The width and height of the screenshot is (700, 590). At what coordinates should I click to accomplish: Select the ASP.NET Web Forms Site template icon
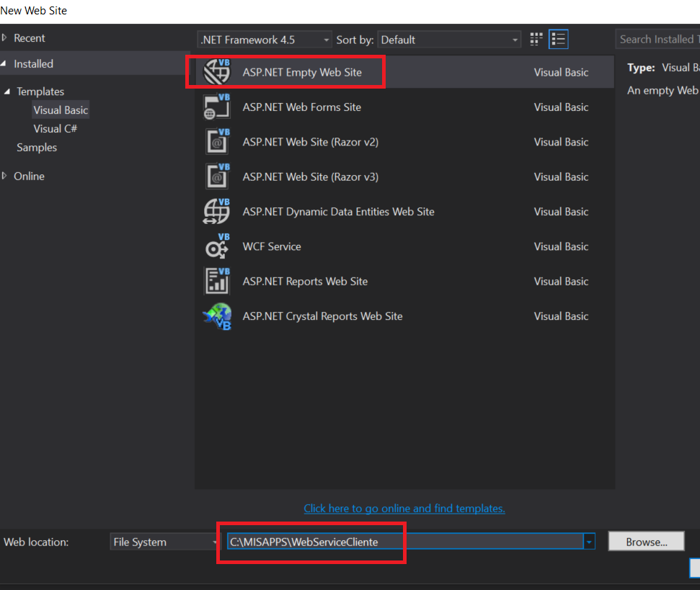(217, 107)
